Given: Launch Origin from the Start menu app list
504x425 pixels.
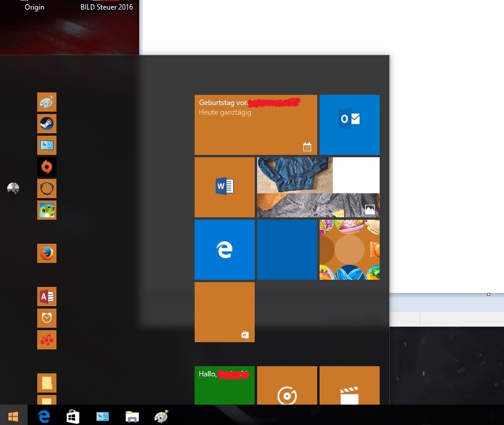Looking at the screenshot, I should tap(47, 167).
